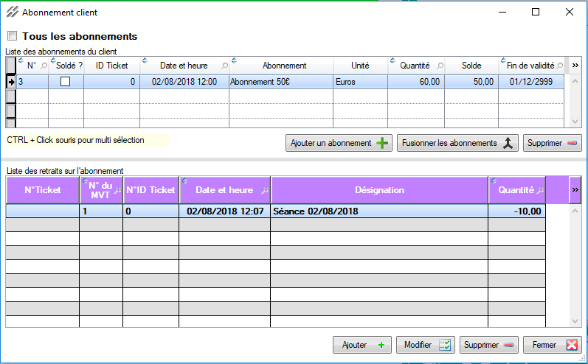Image resolution: width=588 pixels, height=364 pixels.
Task: Expand abonnements table columns with » button
Action: 575,66
